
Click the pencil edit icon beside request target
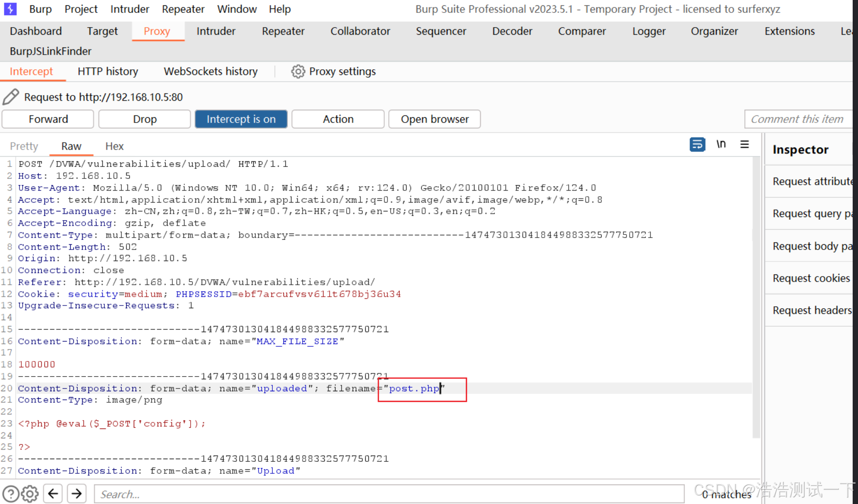[x=11, y=97]
